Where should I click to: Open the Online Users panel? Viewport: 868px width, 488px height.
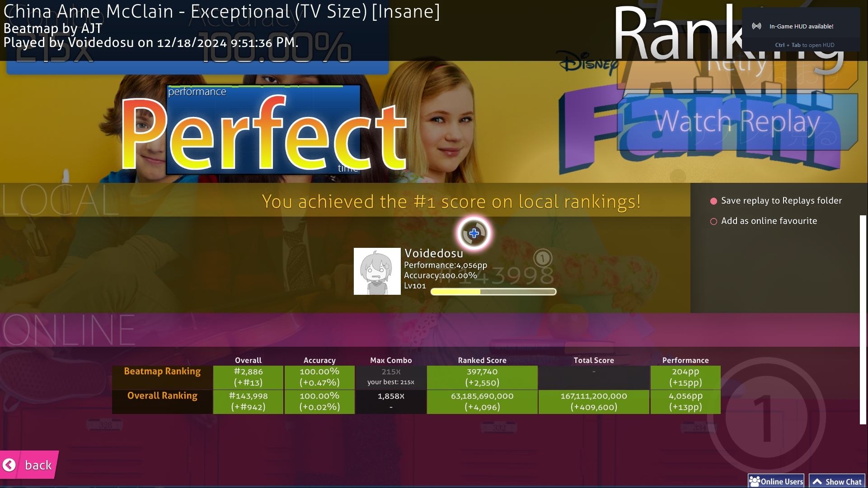(776, 481)
